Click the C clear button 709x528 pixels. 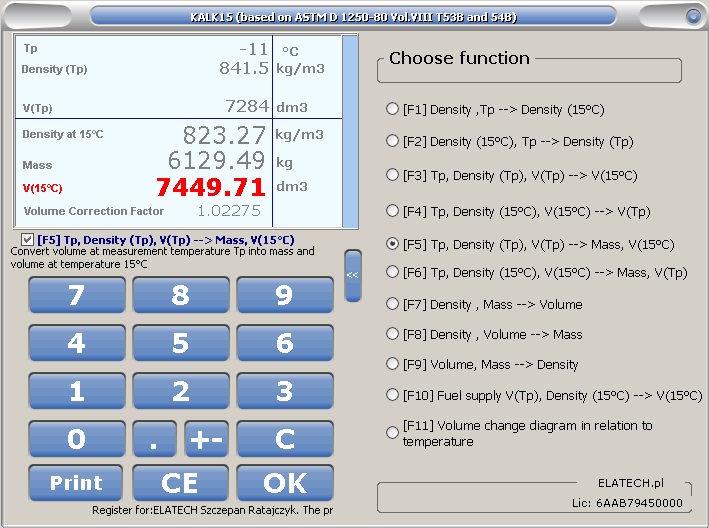click(x=285, y=439)
